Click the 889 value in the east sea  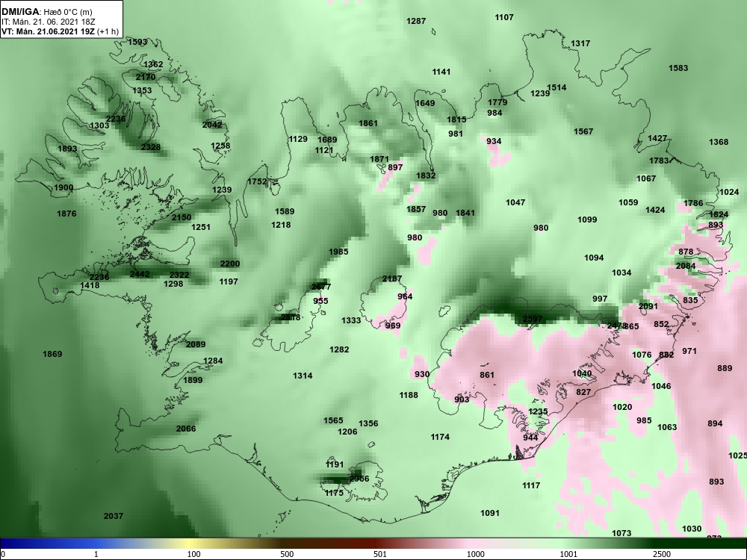[725, 368]
